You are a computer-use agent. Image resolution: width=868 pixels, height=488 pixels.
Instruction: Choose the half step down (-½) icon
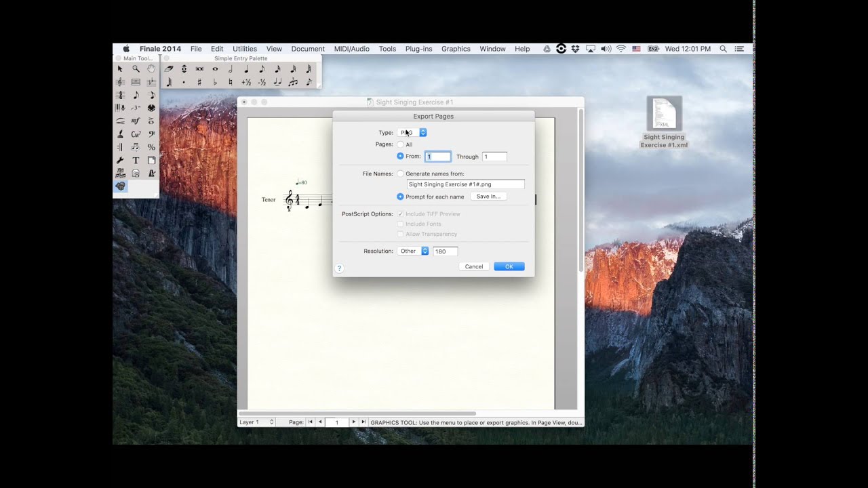click(262, 82)
